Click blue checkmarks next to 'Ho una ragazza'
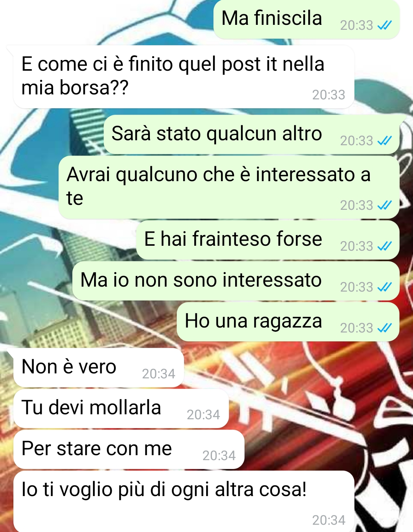The width and height of the screenshot is (413, 532). pos(384,328)
